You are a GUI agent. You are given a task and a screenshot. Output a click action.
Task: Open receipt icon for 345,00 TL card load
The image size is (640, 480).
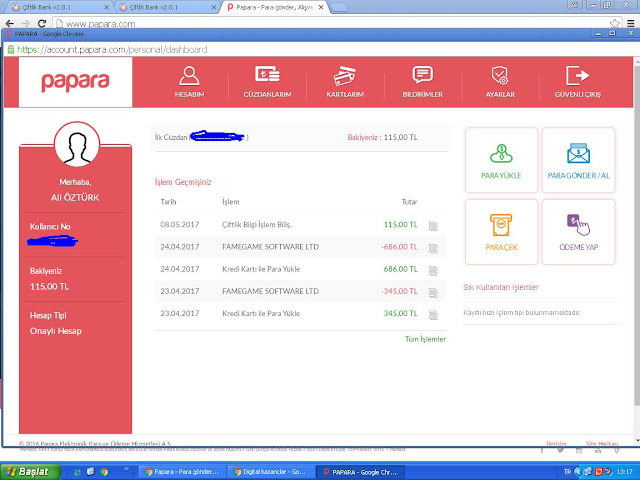433,314
